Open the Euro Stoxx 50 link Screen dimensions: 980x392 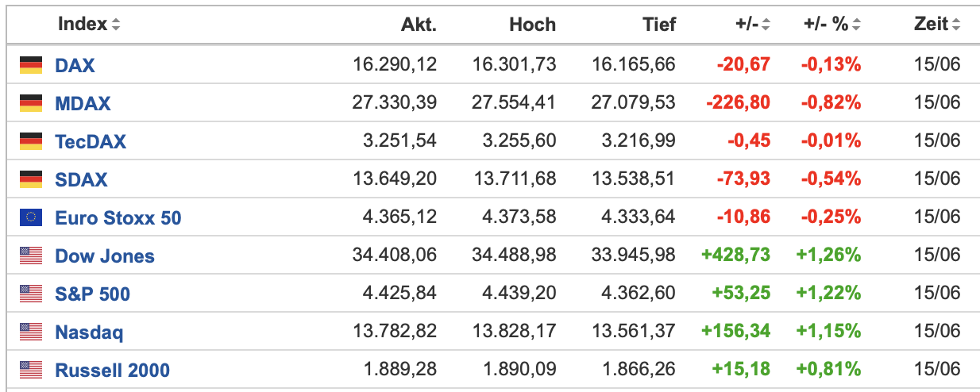(x=118, y=217)
